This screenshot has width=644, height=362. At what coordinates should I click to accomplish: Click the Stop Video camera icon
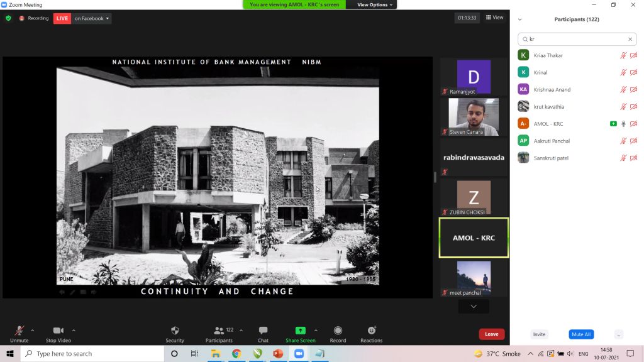coord(58,331)
